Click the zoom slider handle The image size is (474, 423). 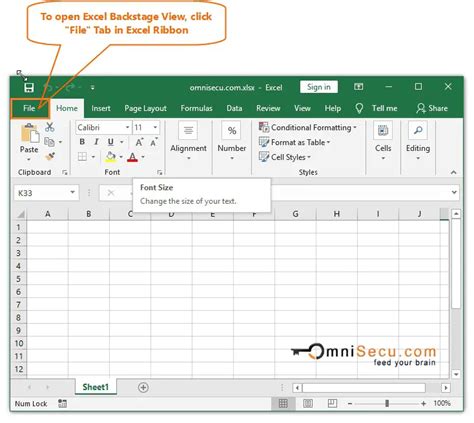coord(387,403)
